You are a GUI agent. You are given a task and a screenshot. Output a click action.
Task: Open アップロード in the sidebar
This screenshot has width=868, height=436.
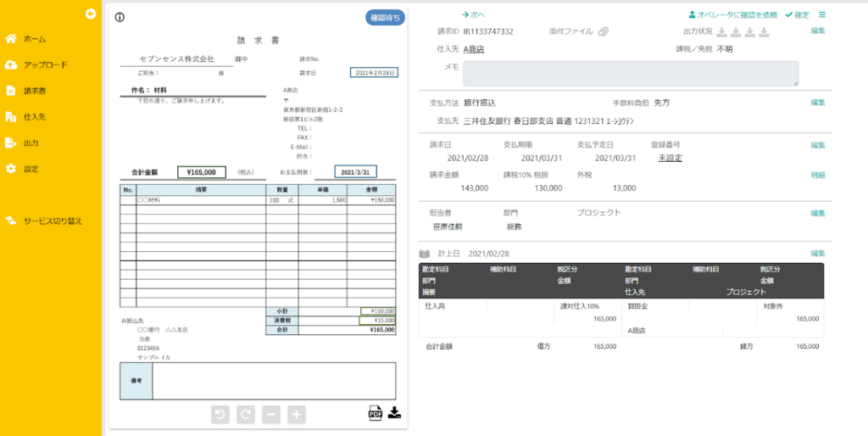click(x=44, y=64)
